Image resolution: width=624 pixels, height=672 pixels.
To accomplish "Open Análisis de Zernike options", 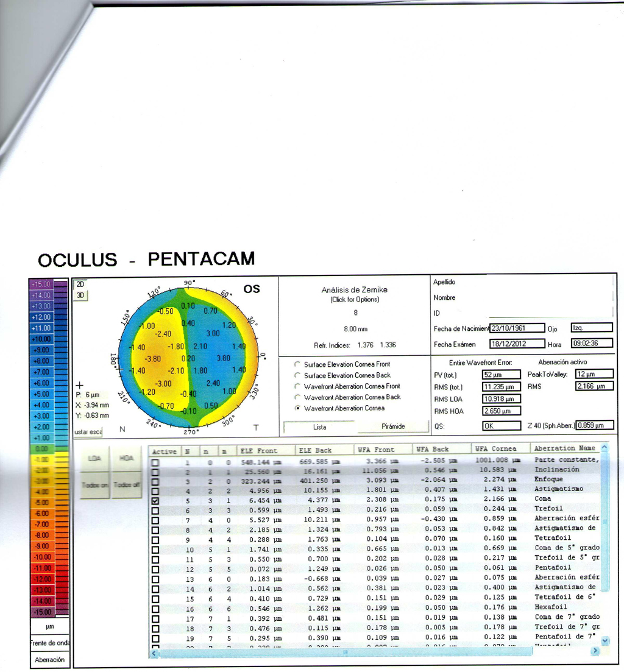I will coord(355,294).
